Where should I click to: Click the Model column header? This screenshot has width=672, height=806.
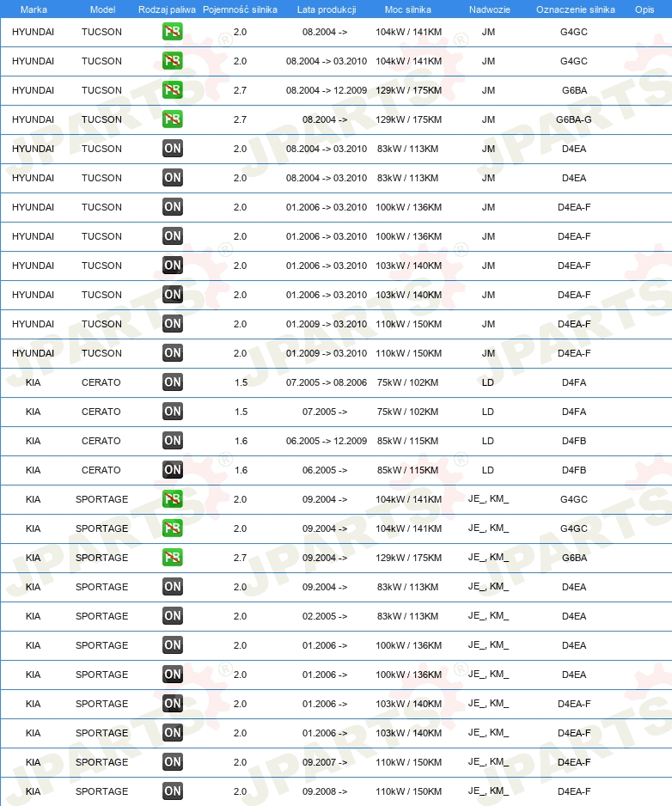102,9
